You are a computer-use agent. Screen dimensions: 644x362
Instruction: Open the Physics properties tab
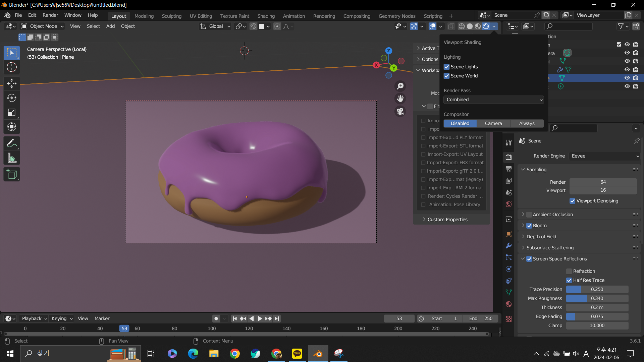tap(508, 269)
